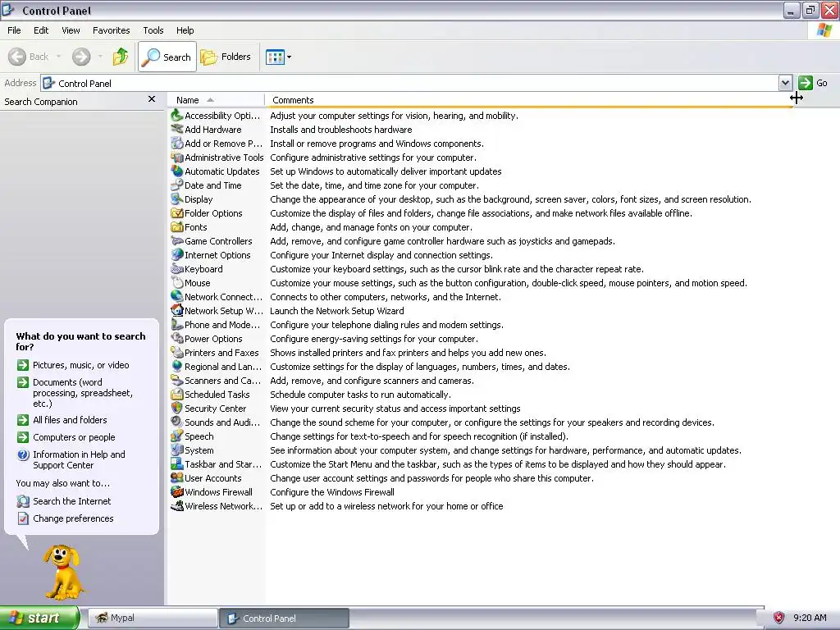Sort by the Name column header

pos(216,100)
